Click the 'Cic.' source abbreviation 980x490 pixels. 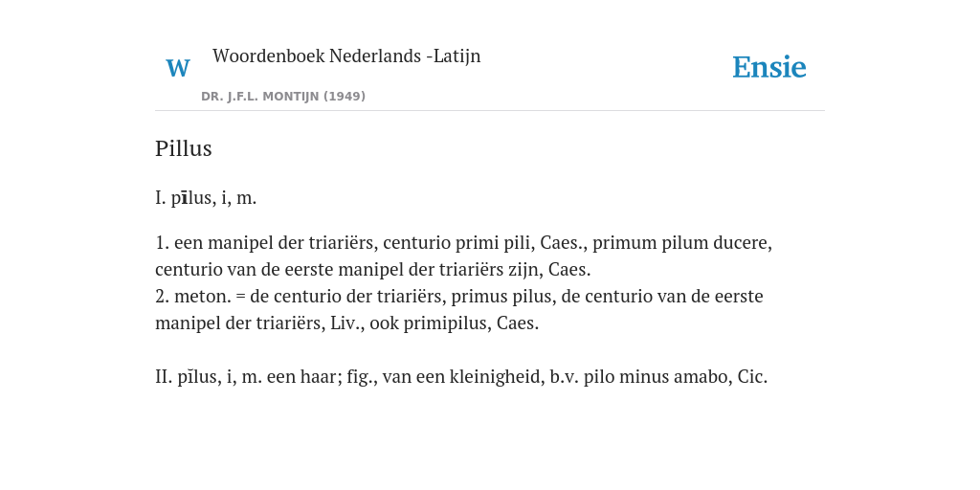[x=752, y=377]
